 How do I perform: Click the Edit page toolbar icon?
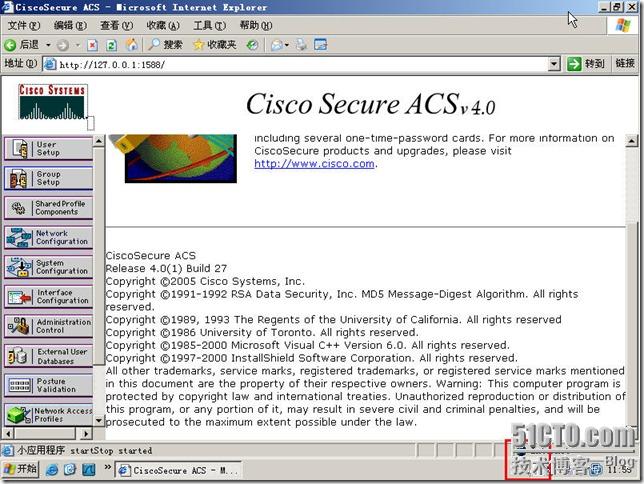pos(320,45)
